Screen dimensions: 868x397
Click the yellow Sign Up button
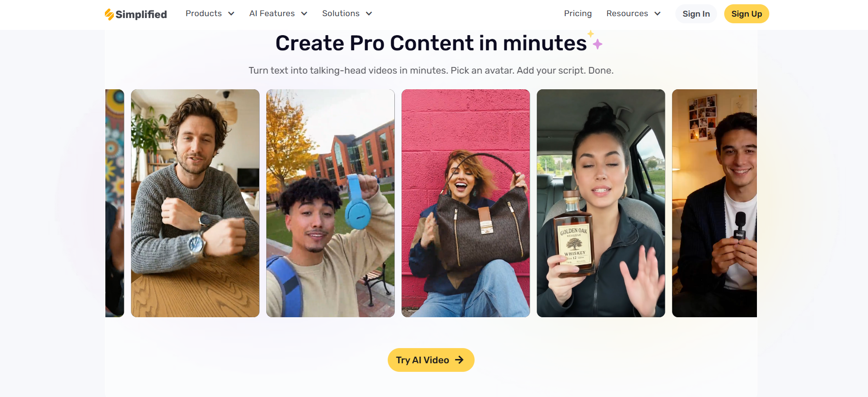747,14
